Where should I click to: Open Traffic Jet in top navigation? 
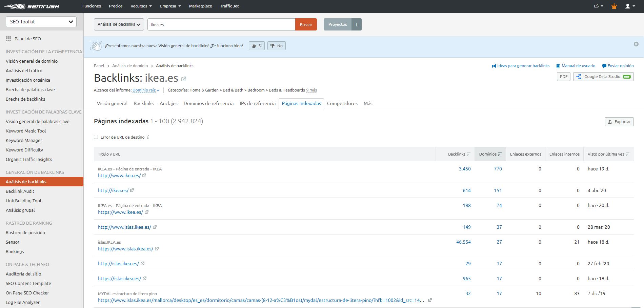(229, 6)
